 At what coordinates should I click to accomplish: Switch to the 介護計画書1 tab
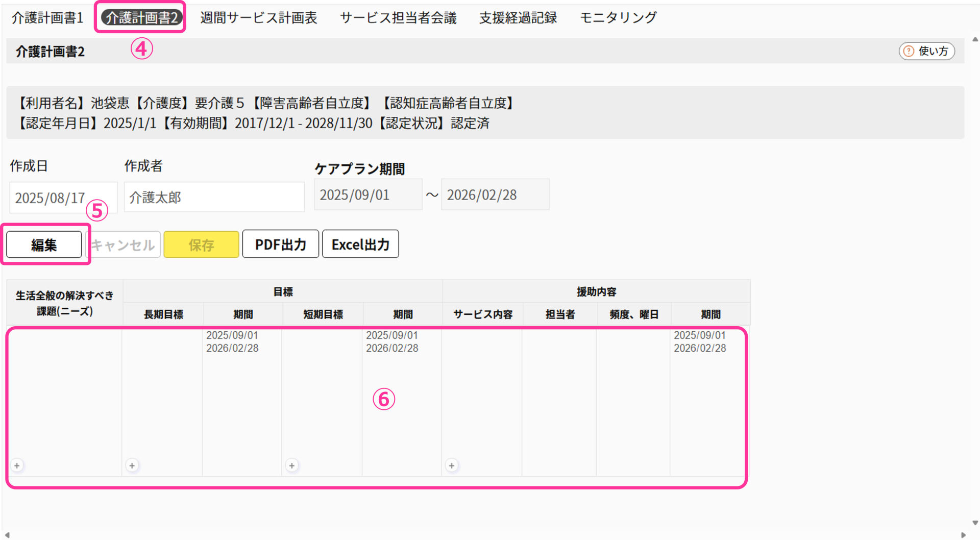[47, 18]
